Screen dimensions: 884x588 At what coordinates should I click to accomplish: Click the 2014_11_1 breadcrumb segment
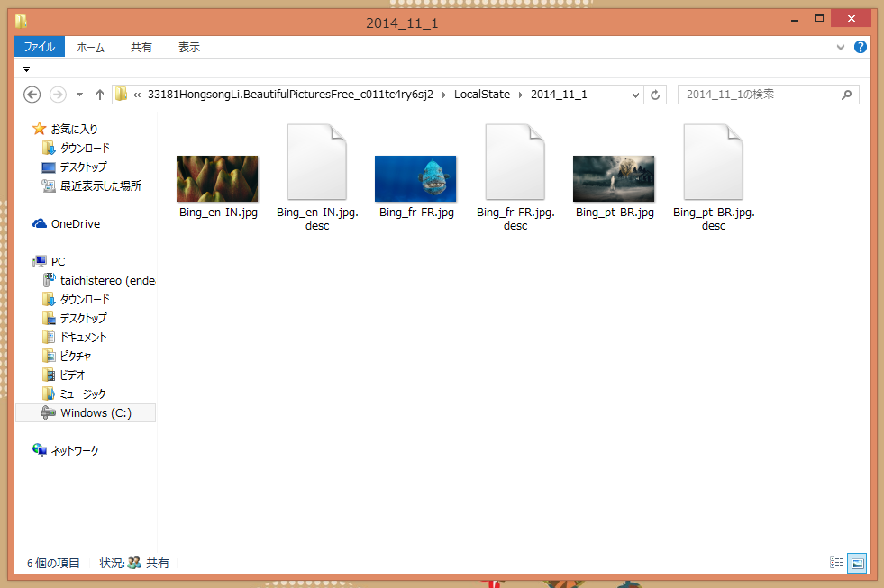pos(559,94)
